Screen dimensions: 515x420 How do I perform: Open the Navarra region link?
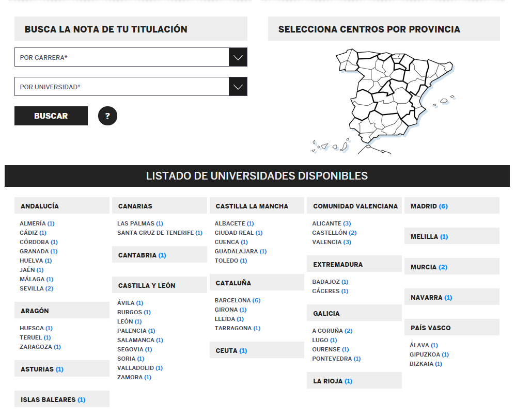click(431, 298)
